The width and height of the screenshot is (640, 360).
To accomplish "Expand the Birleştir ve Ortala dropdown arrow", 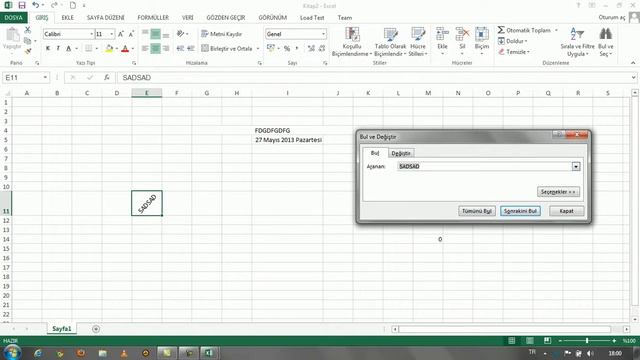I will pos(258,49).
